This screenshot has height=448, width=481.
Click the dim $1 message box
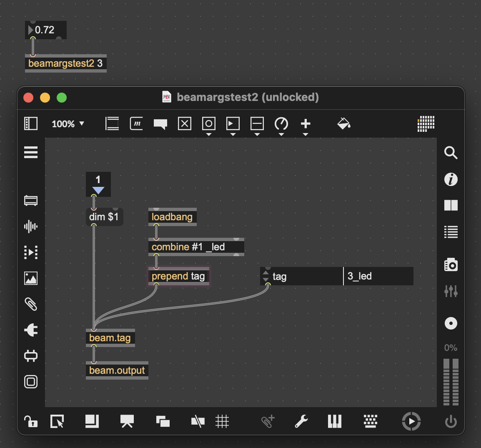[104, 217]
